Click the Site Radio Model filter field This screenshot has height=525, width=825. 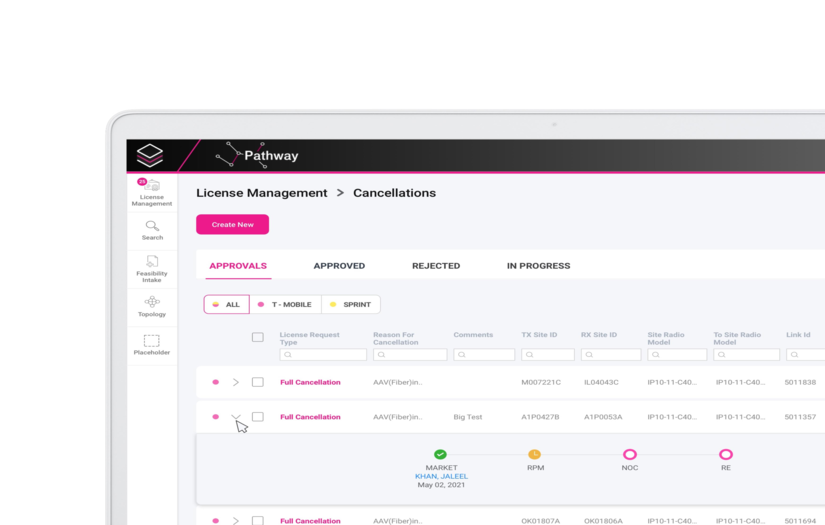point(677,355)
